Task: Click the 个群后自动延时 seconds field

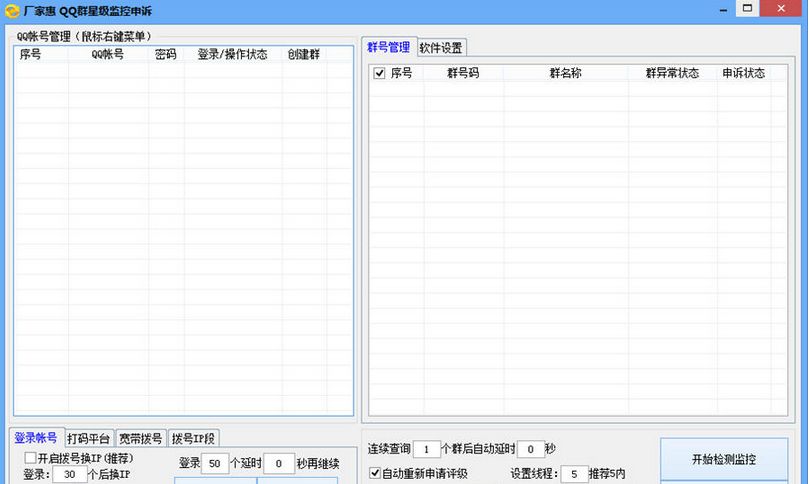Action: [x=531, y=449]
